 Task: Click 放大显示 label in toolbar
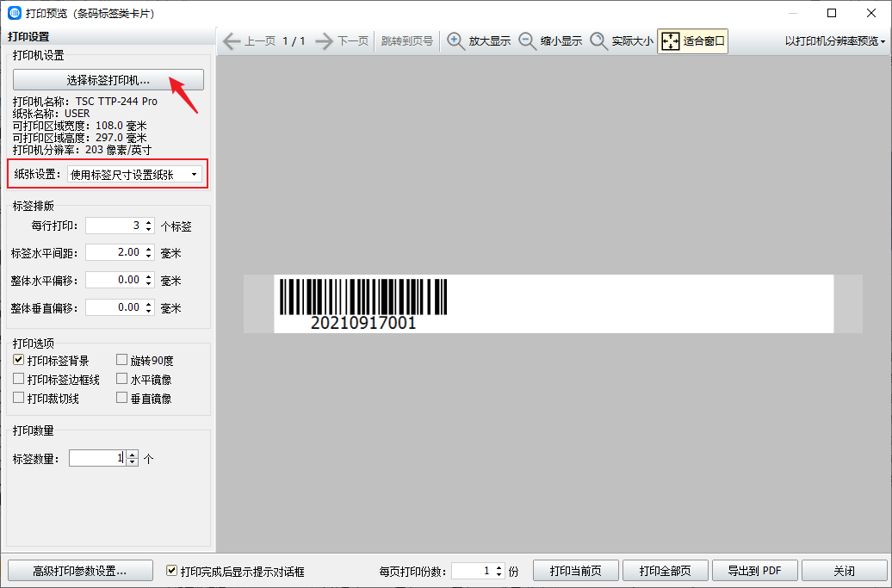(x=489, y=41)
